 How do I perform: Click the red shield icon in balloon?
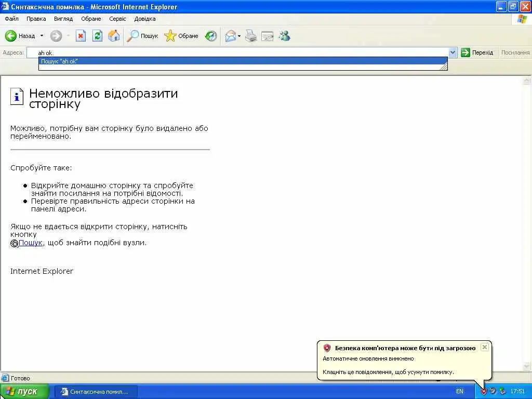point(327,348)
